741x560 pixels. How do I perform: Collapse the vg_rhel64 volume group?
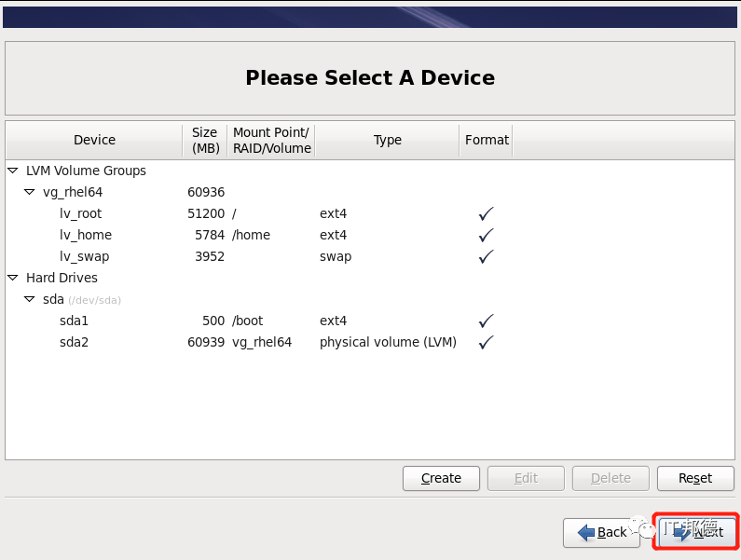(x=29, y=192)
